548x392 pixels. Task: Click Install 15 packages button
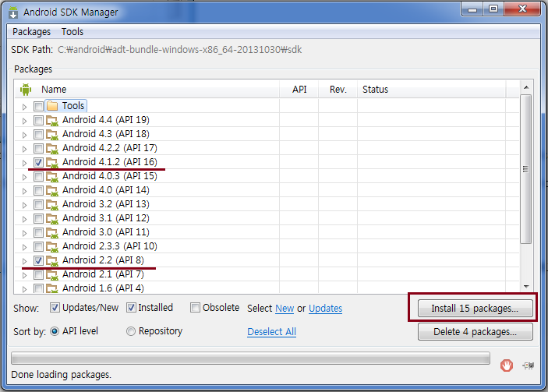pyautogui.click(x=476, y=308)
